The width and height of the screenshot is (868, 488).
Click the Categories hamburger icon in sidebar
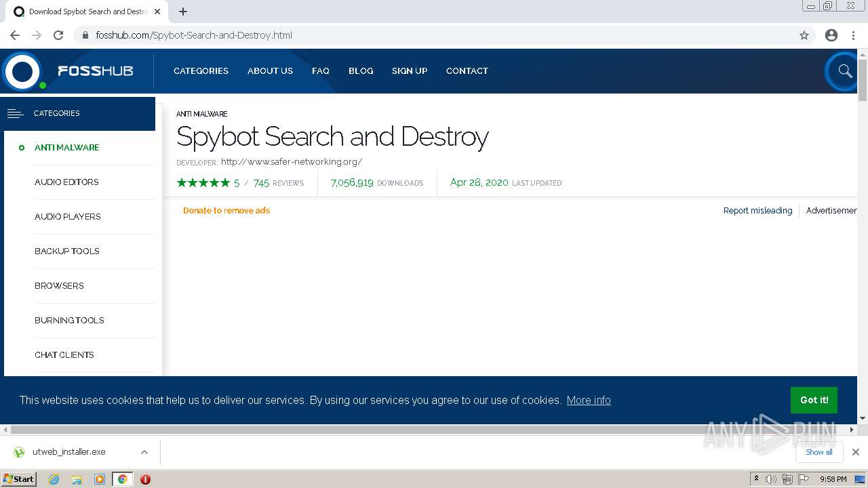pyautogui.click(x=16, y=113)
